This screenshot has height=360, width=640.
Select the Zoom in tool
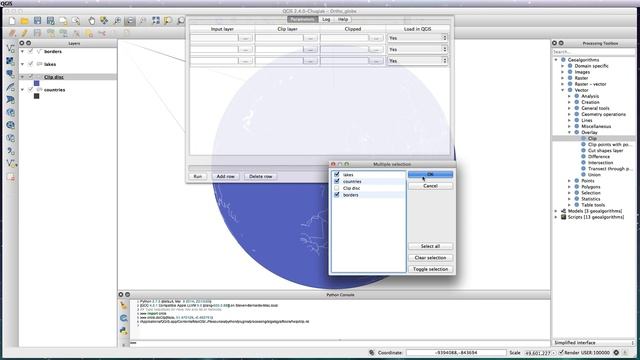coord(117,20)
